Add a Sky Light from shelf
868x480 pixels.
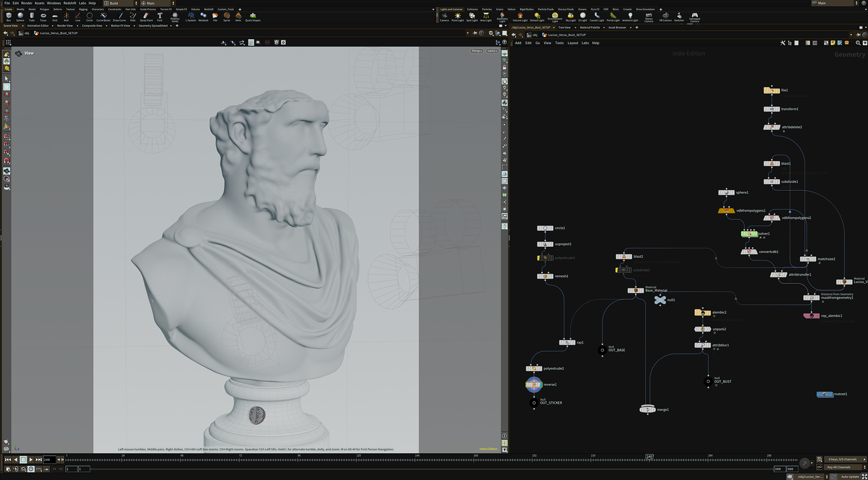point(571,17)
